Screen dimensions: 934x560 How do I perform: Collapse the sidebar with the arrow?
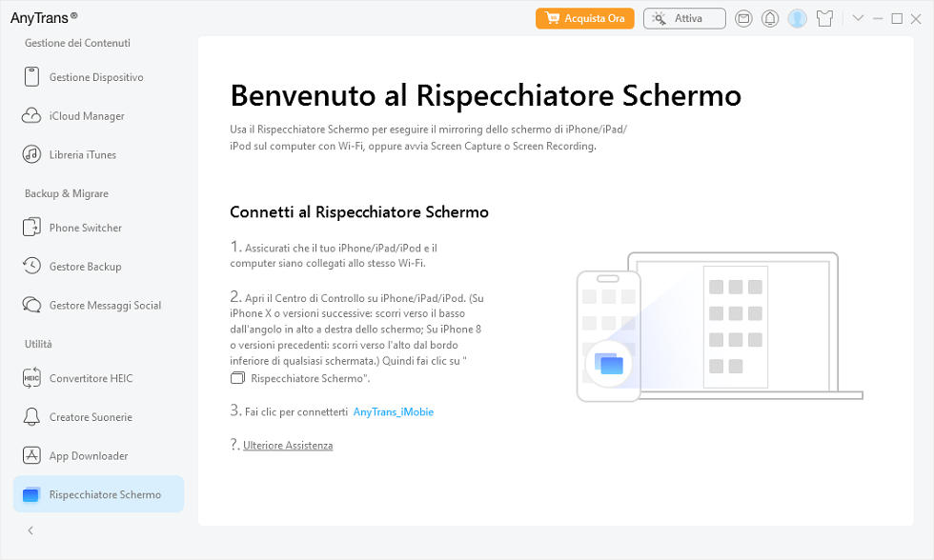click(x=30, y=530)
